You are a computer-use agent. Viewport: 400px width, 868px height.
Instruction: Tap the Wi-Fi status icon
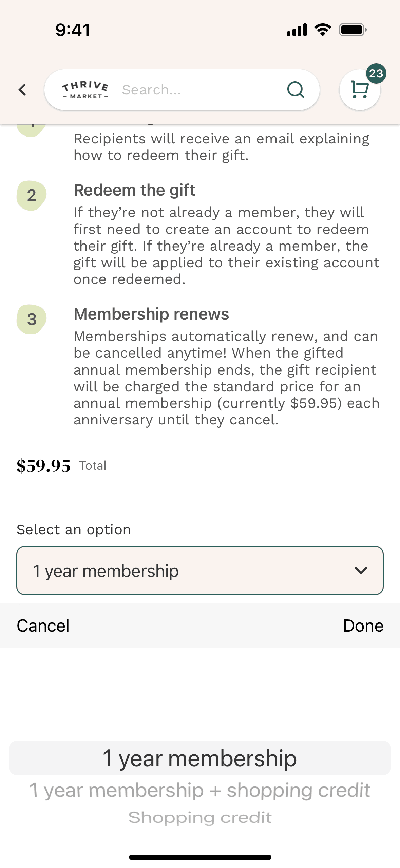[323, 30]
